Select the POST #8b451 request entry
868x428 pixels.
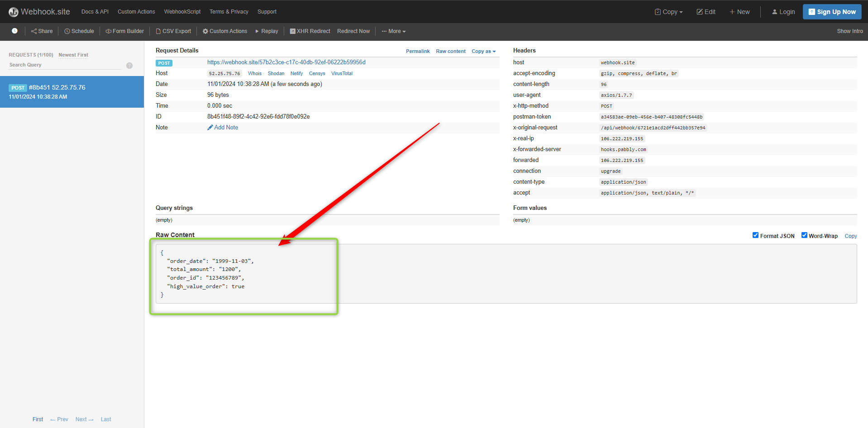click(72, 92)
